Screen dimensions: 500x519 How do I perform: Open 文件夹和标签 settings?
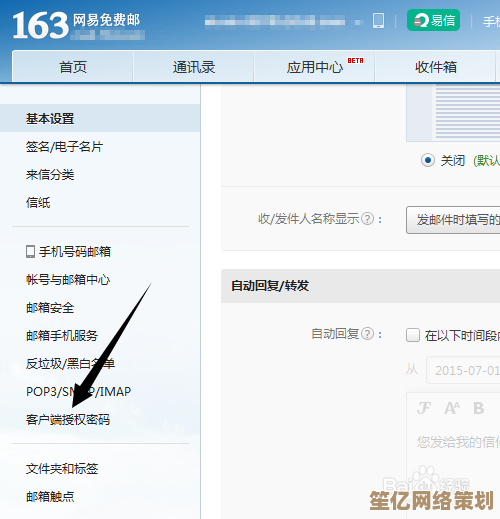[62, 469]
